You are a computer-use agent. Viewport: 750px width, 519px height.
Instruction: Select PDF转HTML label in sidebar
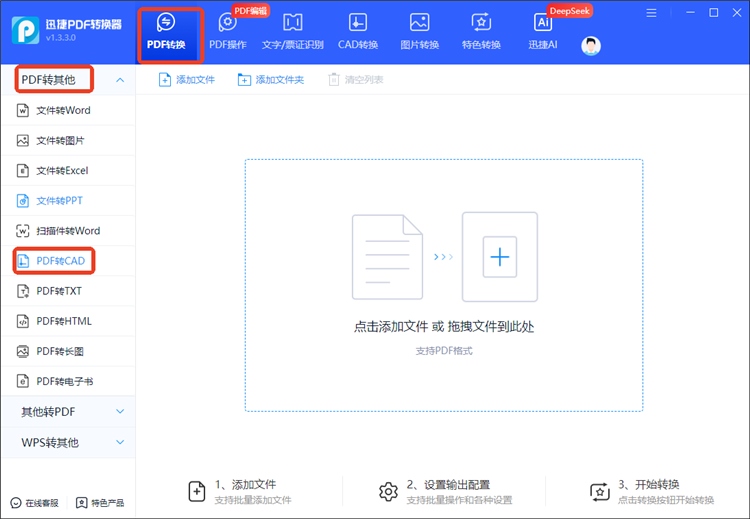[64, 321]
